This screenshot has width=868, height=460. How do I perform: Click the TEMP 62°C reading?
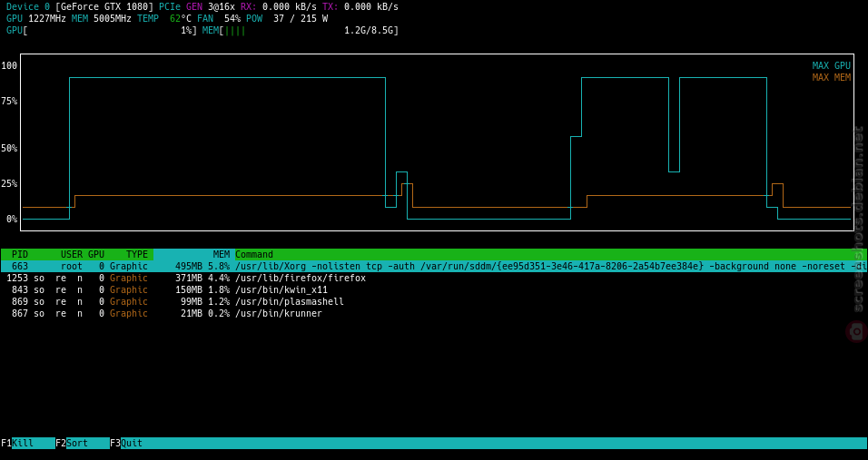[x=164, y=19]
